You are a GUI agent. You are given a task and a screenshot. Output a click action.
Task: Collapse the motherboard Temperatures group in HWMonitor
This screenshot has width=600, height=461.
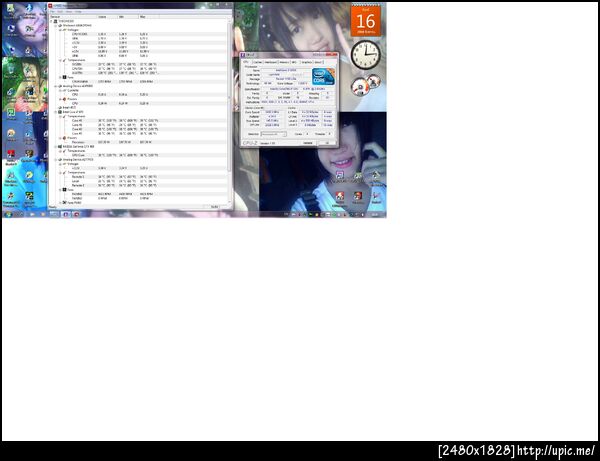coord(60,60)
